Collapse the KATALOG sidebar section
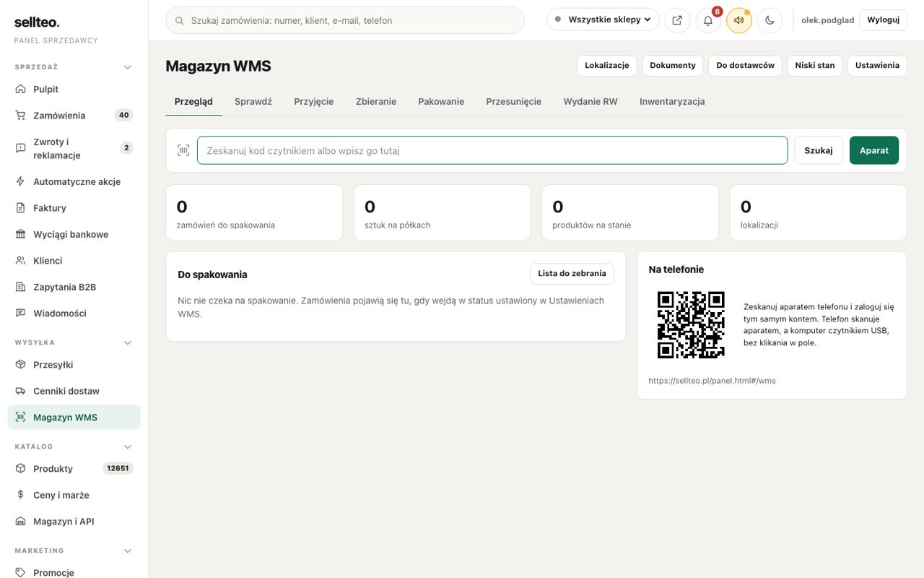Image resolution: width=924 pixels, height=578 pixels. click(x=128, y=447)
